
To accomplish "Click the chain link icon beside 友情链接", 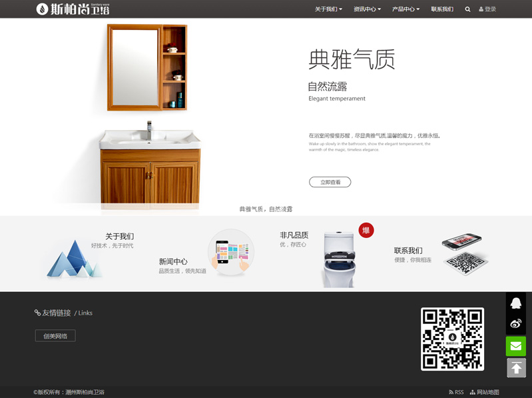I will coord(37,313).
